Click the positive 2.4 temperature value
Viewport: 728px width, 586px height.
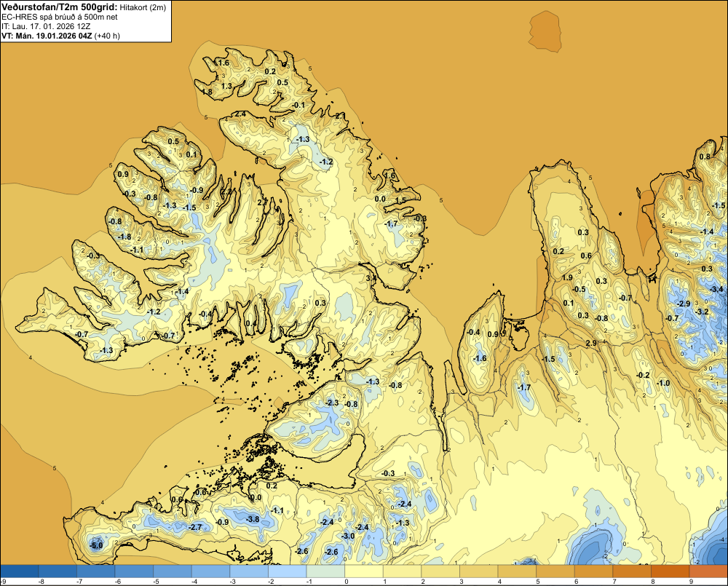240,114
